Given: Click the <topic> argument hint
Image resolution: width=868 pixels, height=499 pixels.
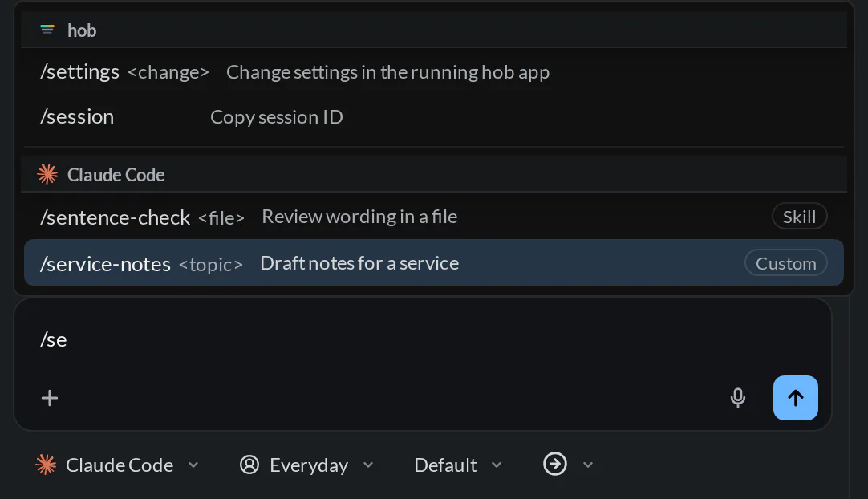Looking at the screenshot, I should click(x=211, y=265).
